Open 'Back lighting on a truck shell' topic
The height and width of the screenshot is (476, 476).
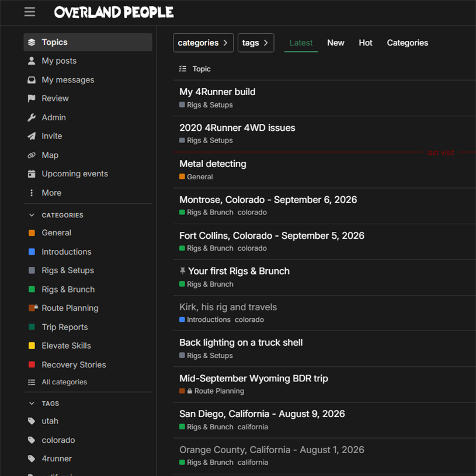(x=241, y=343)
